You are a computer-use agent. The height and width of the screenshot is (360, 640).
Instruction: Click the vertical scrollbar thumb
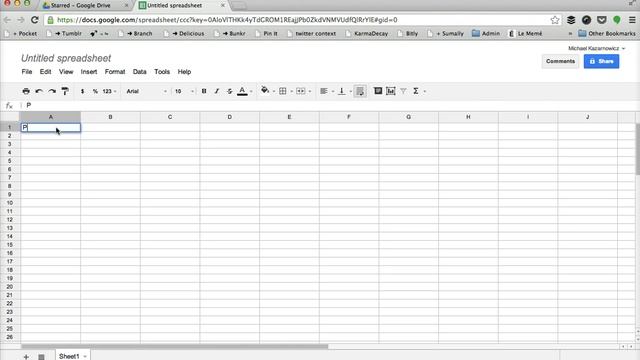point(638,149)
